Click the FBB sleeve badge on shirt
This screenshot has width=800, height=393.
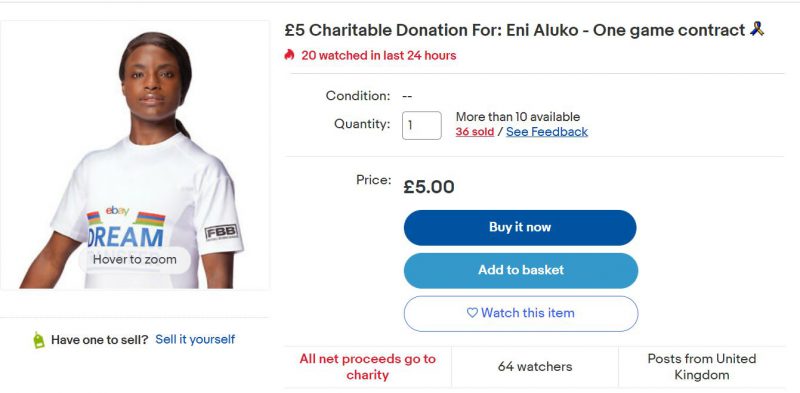pyautogui.click(x=221, y=232)
